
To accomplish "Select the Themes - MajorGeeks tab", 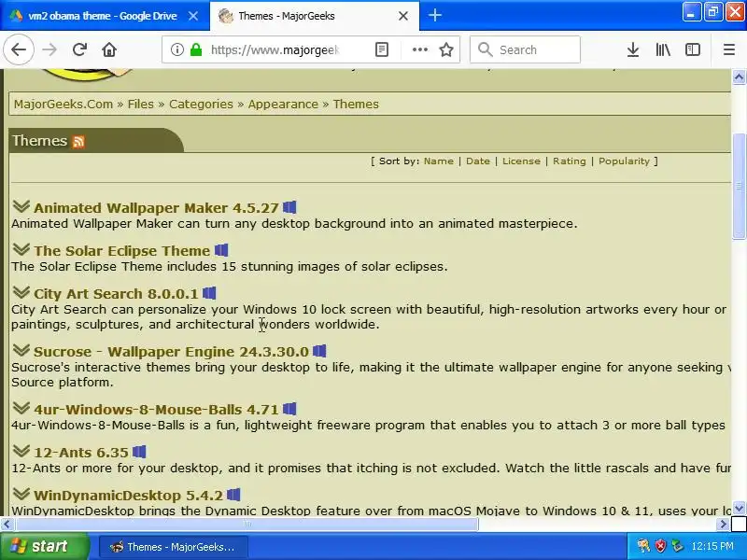I will (x=315, y=16).
